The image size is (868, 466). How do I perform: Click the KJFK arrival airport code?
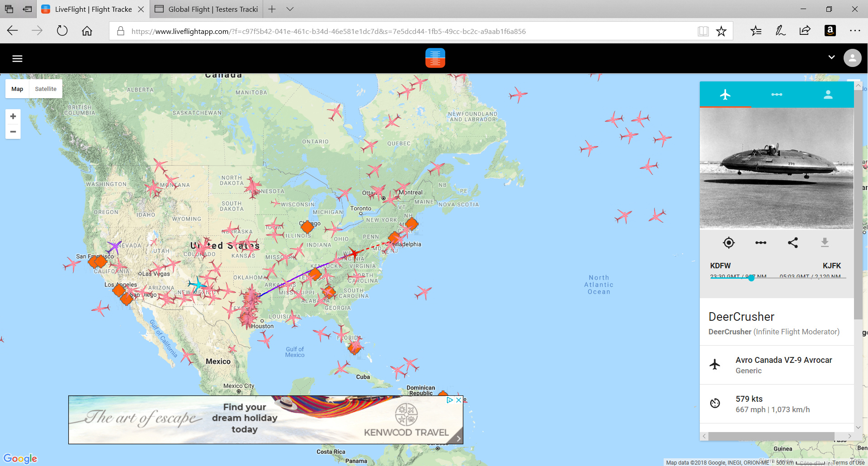pos(832,266)
